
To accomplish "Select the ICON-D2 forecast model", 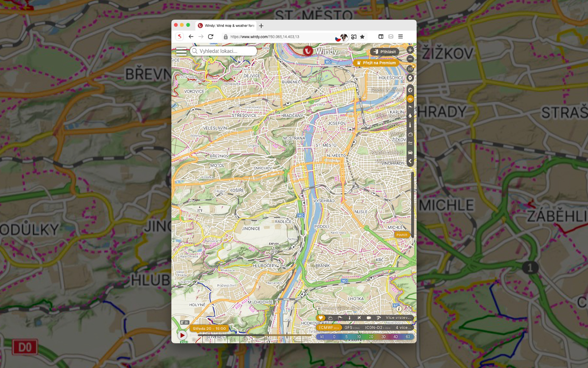I will pos(378,328).
